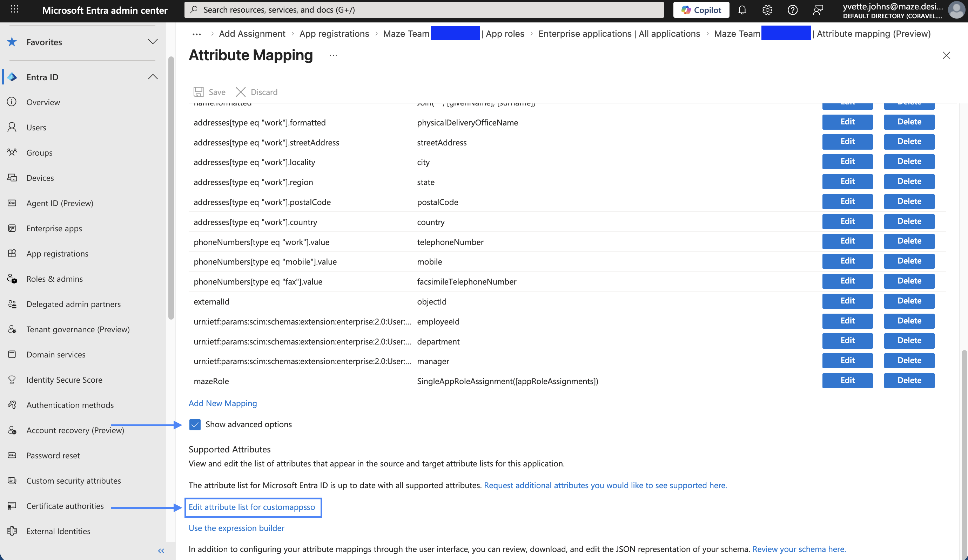Screen dimensions: 968x560
Task: Click the sidebar vertical scrollbar
Action: [171, 188]
